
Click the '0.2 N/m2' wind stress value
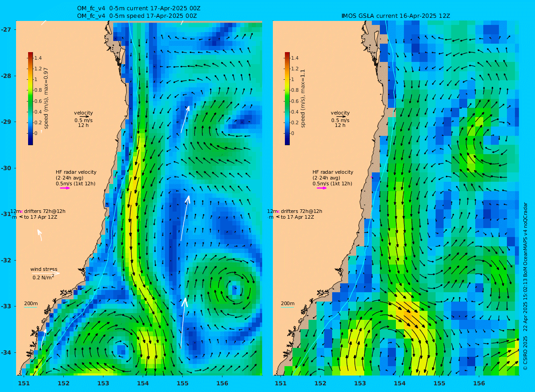(x=43, y=277)
